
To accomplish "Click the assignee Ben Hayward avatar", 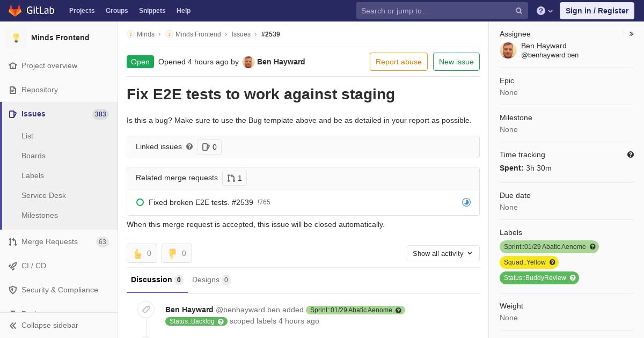I will (x=508, y=50).
